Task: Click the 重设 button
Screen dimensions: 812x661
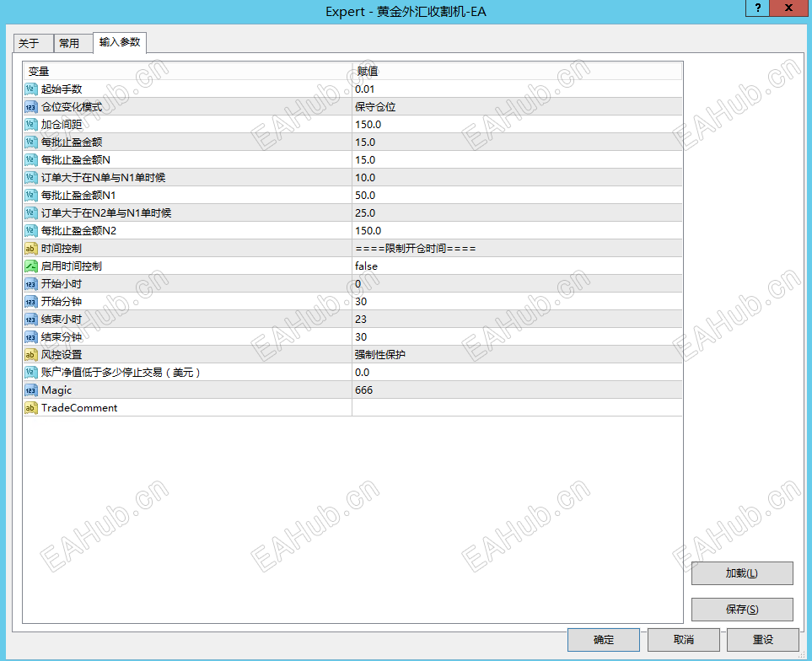Action: (x=763, y=640)
